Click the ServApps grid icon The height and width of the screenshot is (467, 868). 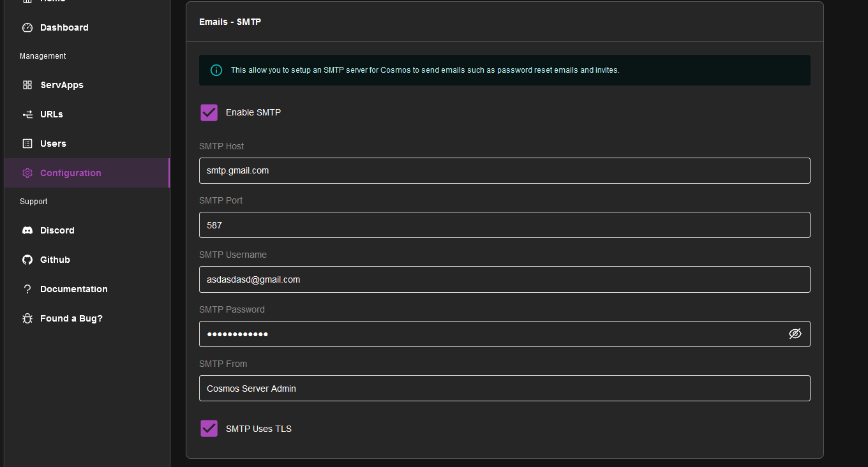click(x=27, y=85)
